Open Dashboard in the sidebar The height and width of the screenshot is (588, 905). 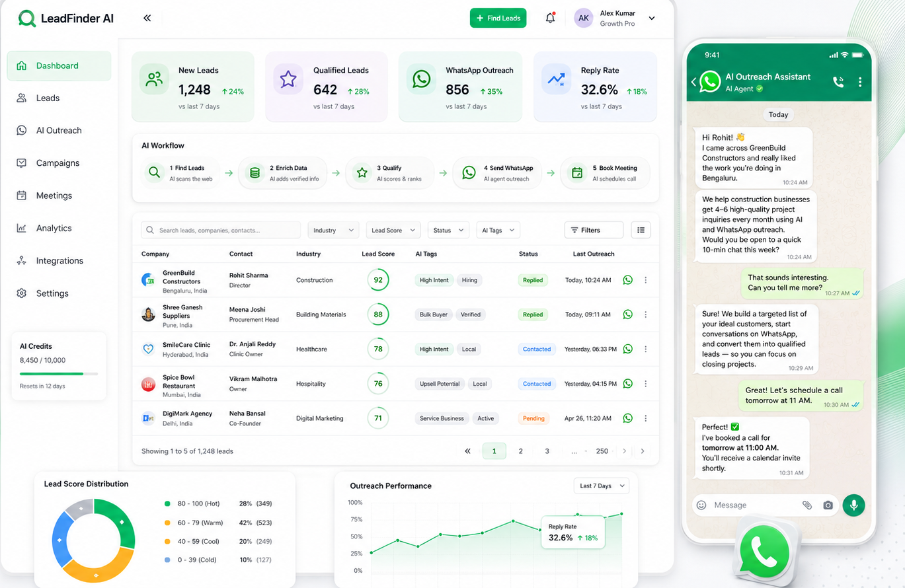point(59,65)
